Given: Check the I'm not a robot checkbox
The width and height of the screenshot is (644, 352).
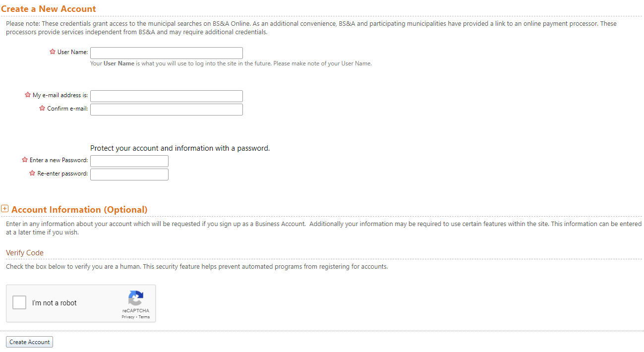Looking at the screenshot, I should pos(19,302).
